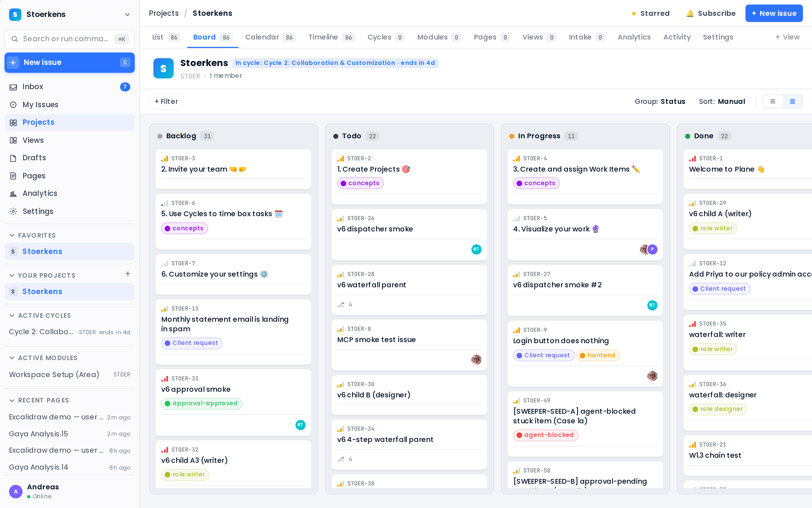This screenshot has height=508, width=812.
Task: Click the New issue button in the sidebar
Action: coord(69,62)
